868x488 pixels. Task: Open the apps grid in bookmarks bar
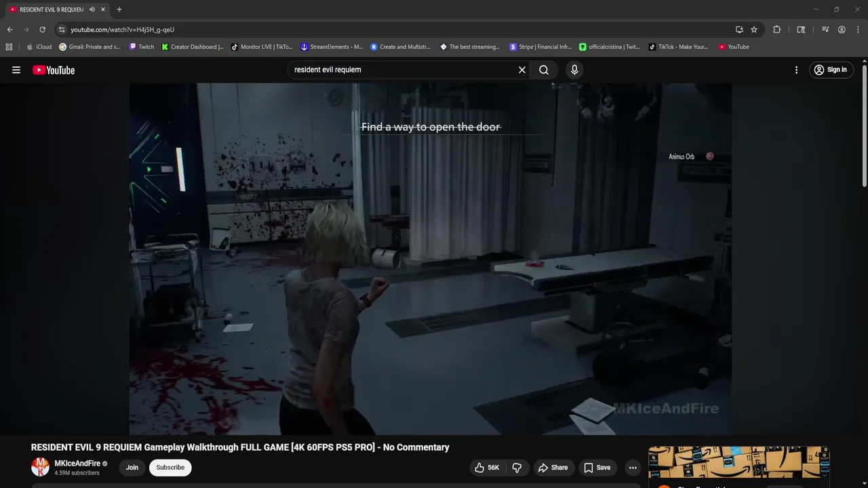[x=9, y=47]
